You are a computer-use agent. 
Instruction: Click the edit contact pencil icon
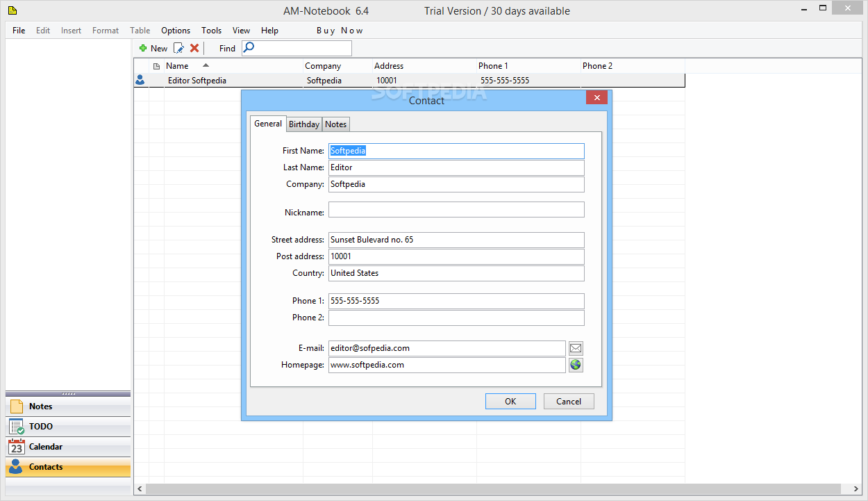(178, 48)
